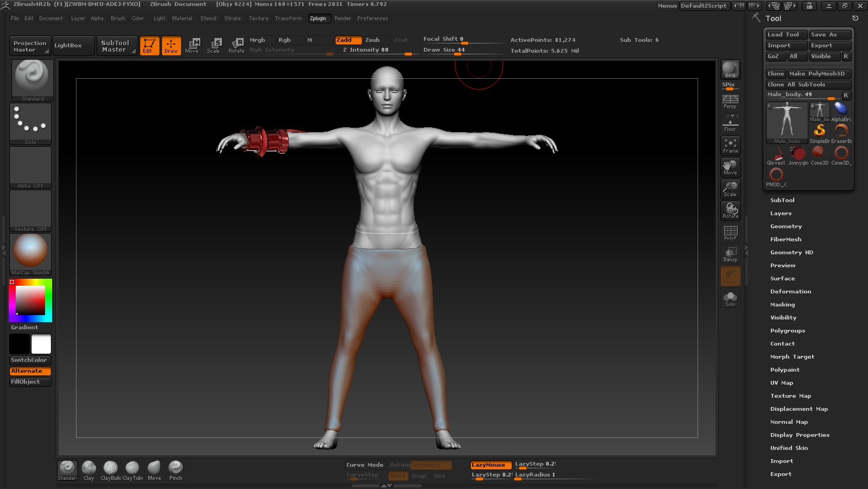
Task: Open the MatCap Skin04 material picker
Action: [x=30, y=254]
